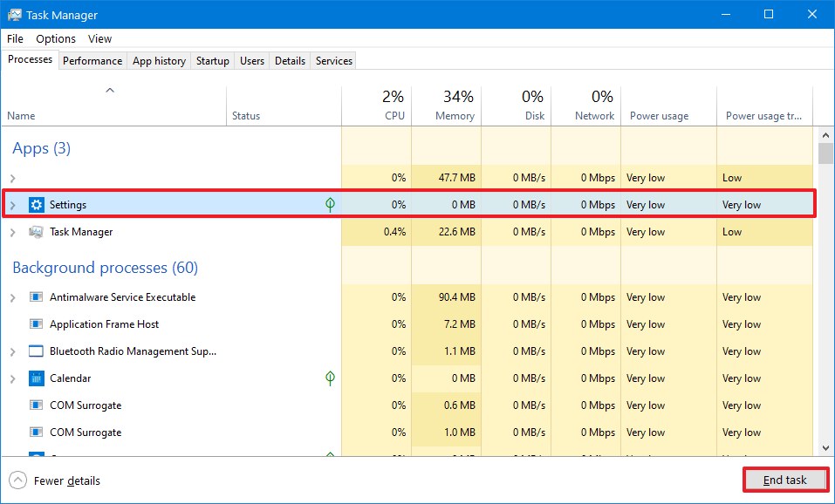The image size is (835, 504).
Task: Expand the unnamed first app row
Action: (13, 178)
